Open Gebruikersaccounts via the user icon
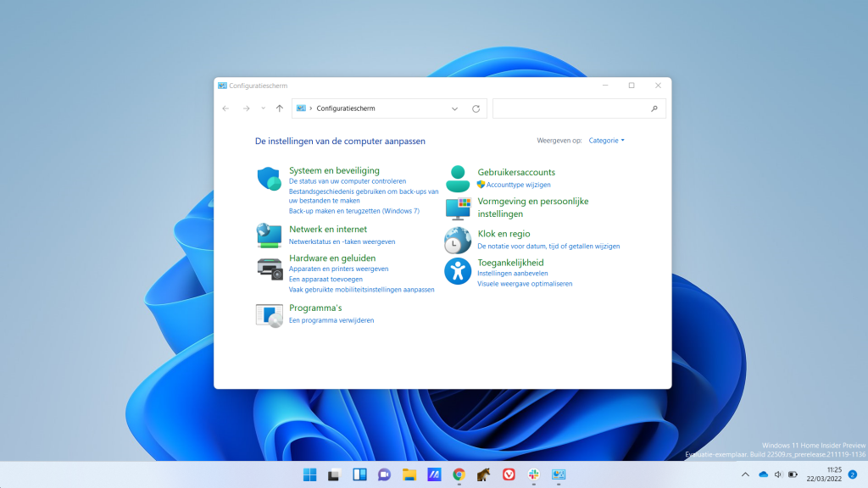Screen dimensions: 868x488 (x=458, y=177)
